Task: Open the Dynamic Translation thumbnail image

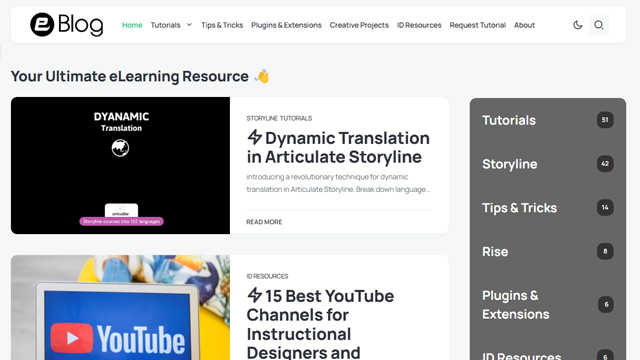Action: [x=120, y=165]
